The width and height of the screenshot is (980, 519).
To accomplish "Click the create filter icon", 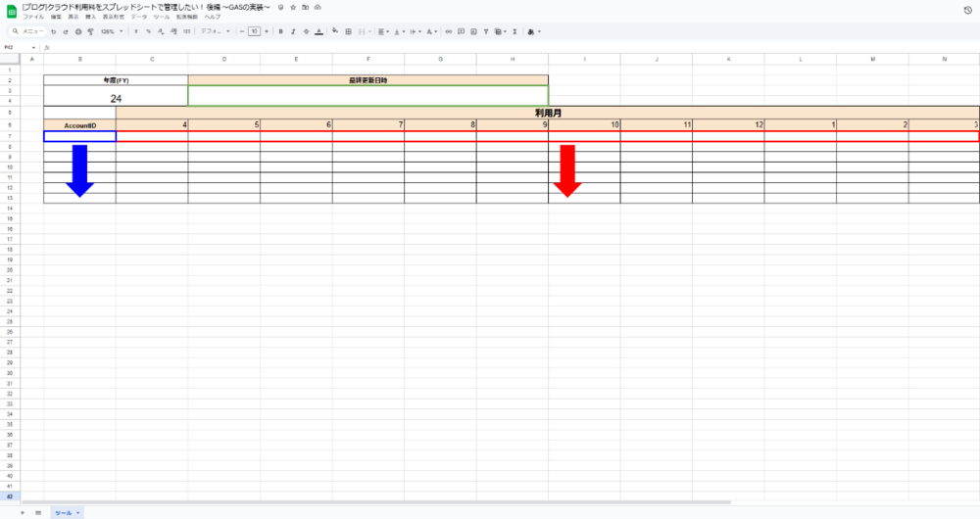I will (486, 31).
